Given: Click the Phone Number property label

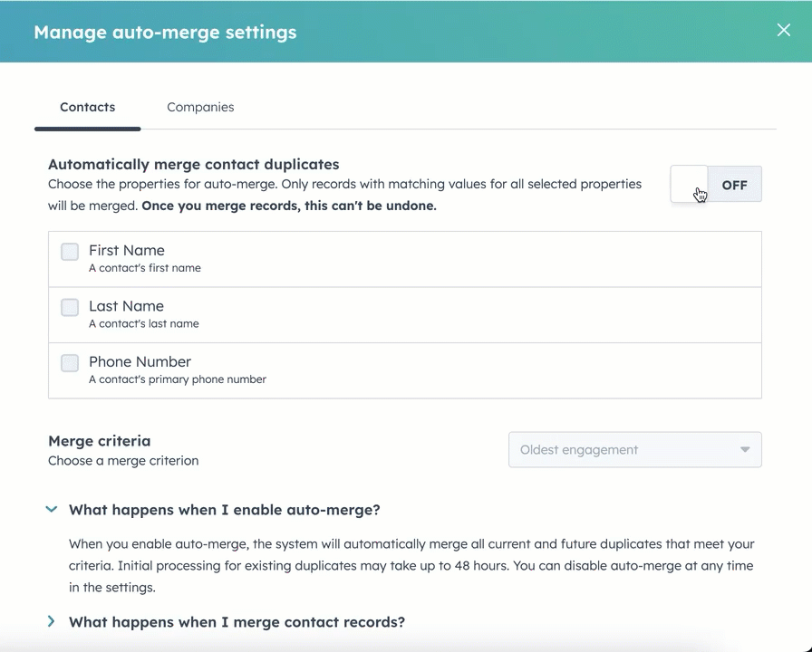Looking at the screenshot, I should [140, 361].
